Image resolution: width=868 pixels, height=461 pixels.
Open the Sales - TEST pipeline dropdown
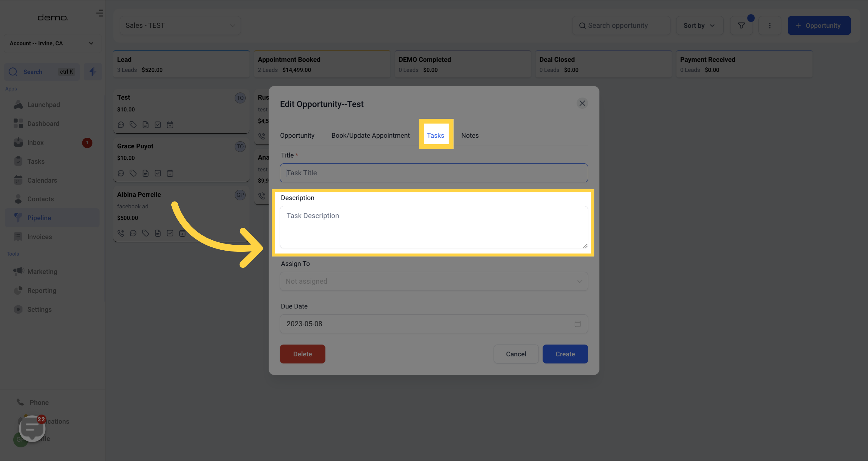point(180,26)
